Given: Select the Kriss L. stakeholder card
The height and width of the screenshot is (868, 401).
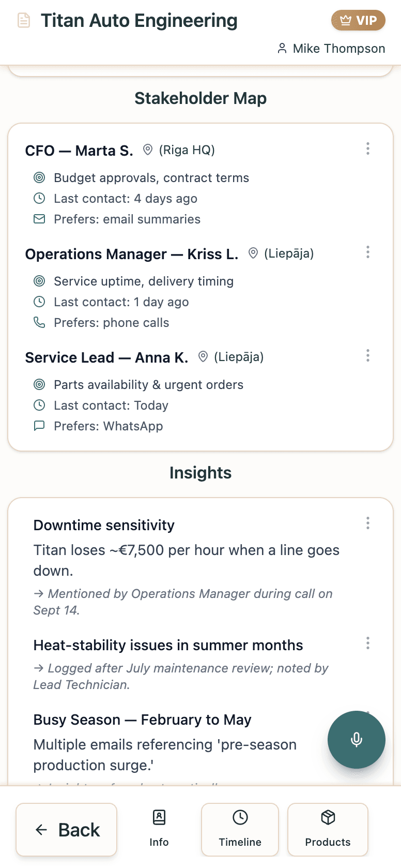Looking at the screenshot, I should [201, 287].
